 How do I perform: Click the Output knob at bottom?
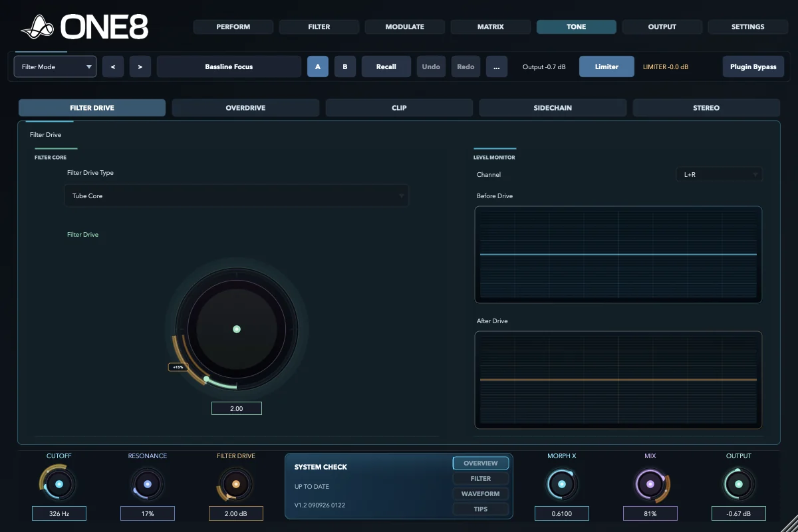tap(739, 484)
